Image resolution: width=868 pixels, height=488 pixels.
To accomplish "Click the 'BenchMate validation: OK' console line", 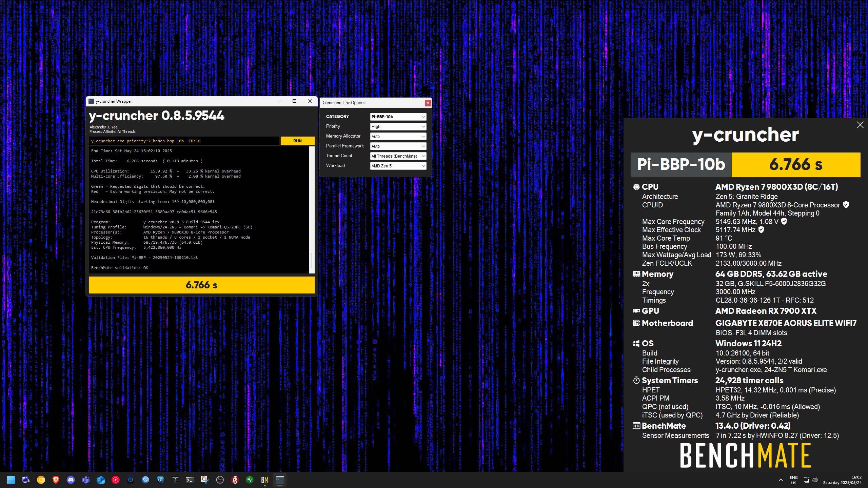I will (119, 268).
